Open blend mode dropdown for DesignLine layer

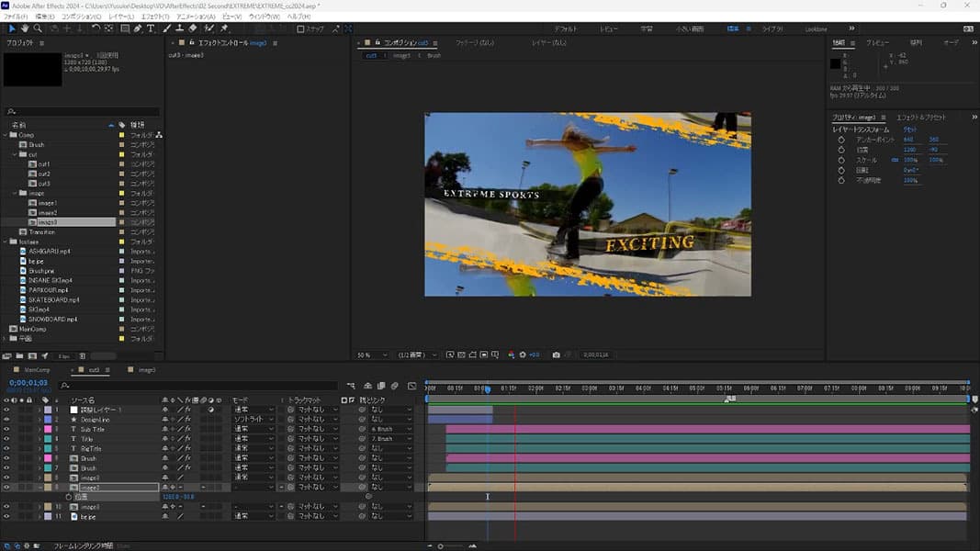click(x=253, y=420)
